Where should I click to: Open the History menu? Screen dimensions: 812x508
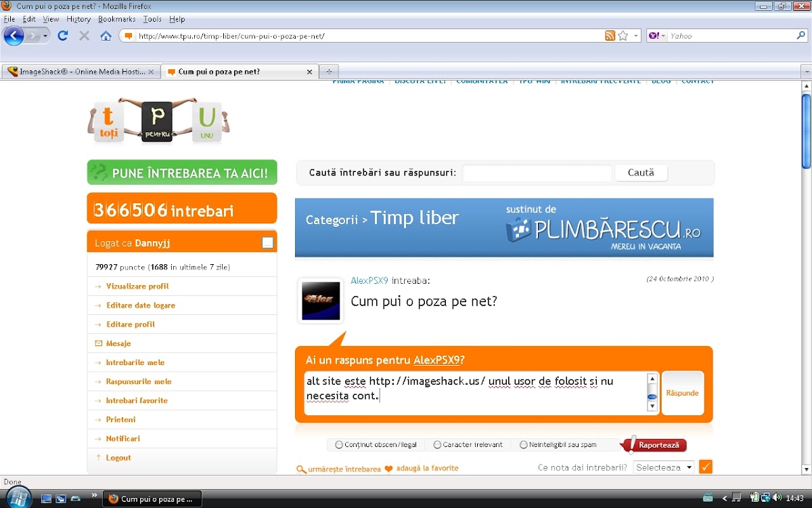(78, 19)
